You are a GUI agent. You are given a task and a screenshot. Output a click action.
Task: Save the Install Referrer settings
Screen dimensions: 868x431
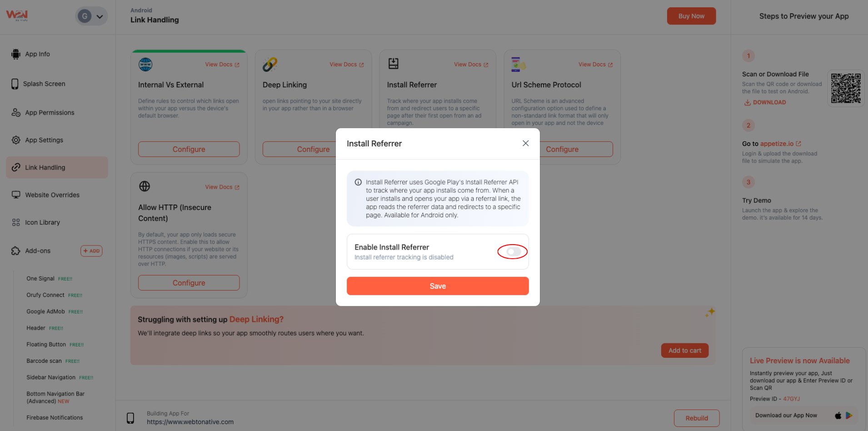437,286
